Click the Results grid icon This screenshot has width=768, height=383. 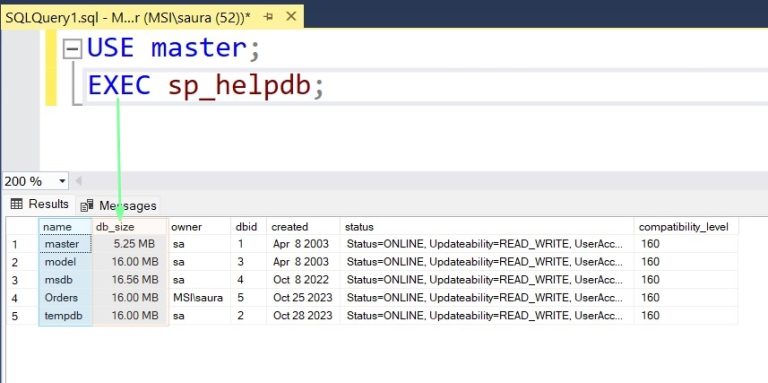pyautogui.click(x=17, y=204)
